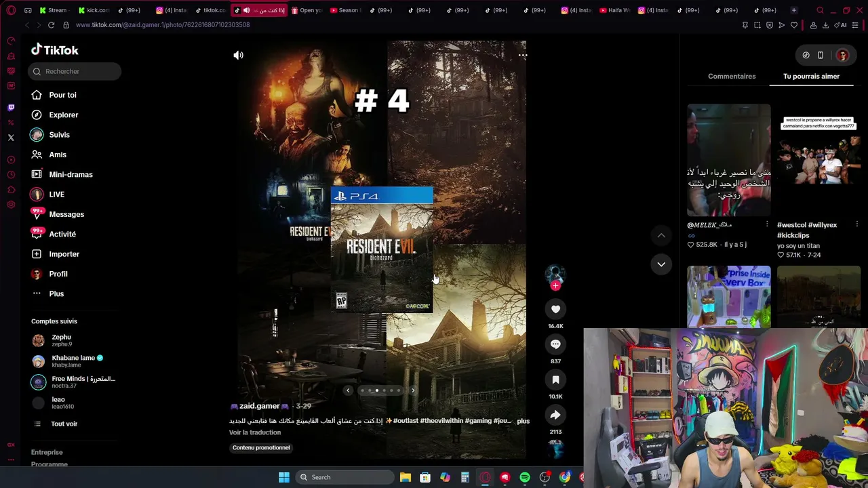
Task: Open File Explorer from the taskbar
Action: click(x=406, y=477)
